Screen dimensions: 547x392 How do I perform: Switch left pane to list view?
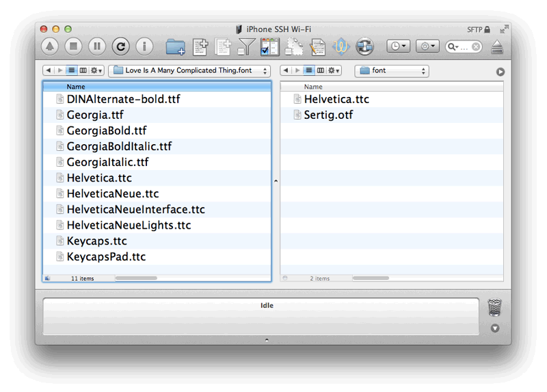click(x=72, y=70)
